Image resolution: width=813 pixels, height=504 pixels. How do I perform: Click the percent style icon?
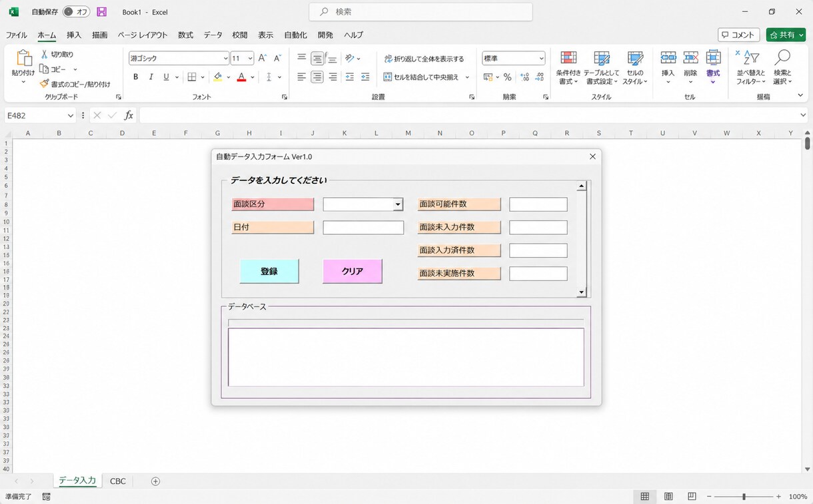point(507,77)
